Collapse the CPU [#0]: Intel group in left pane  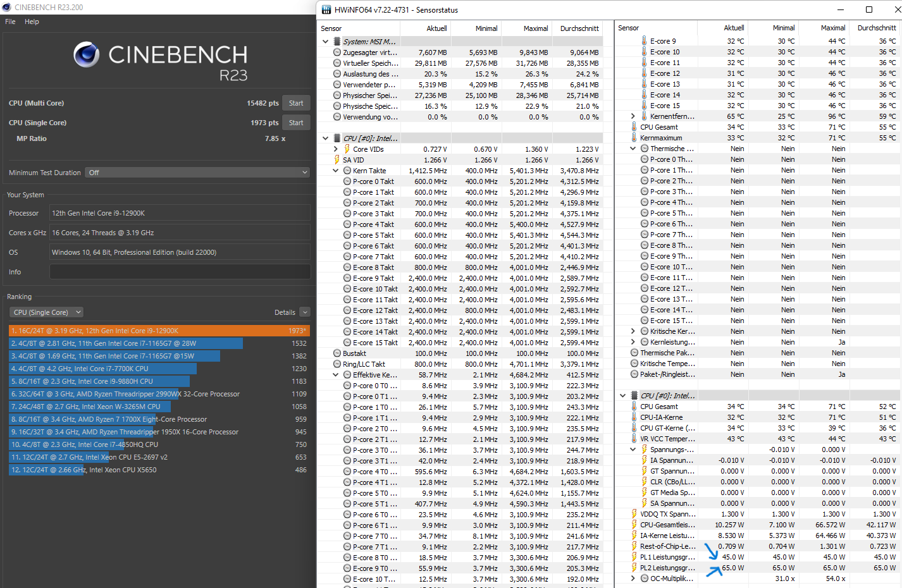326,138
